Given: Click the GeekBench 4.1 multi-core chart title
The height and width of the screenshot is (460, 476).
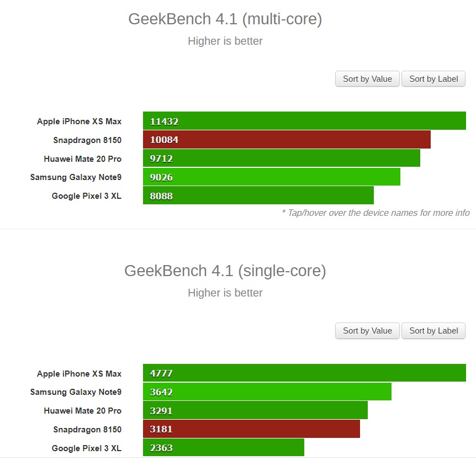Looking at the screenshot, I should tap(225, 19).
